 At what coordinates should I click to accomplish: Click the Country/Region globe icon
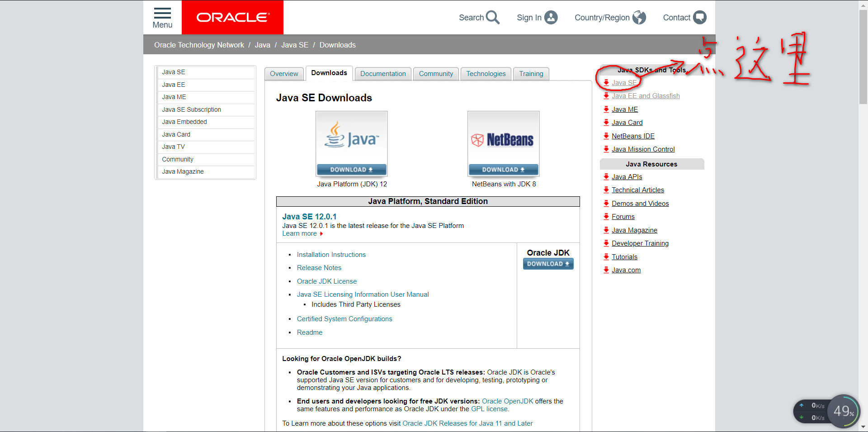[x=639, y=18]
